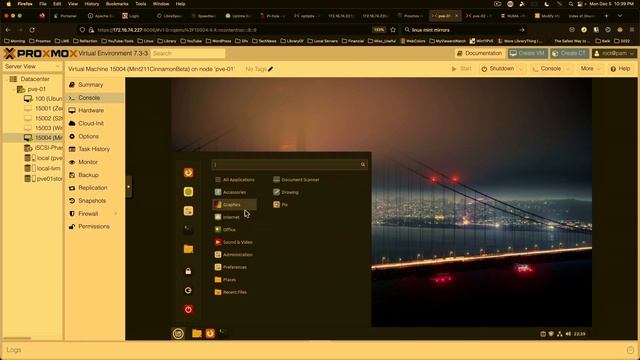Select the Options tab
The image size is (640, 360).
[94, 136]
